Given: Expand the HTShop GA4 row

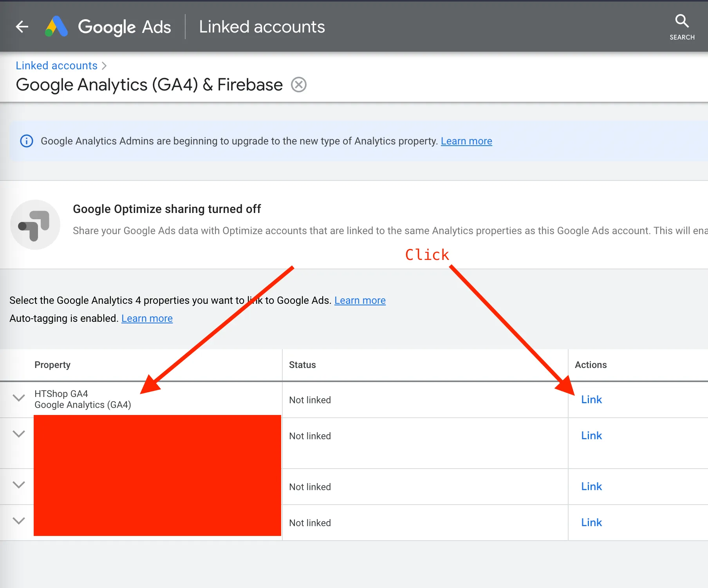Looking at the screenshot, I should point(19,398).
